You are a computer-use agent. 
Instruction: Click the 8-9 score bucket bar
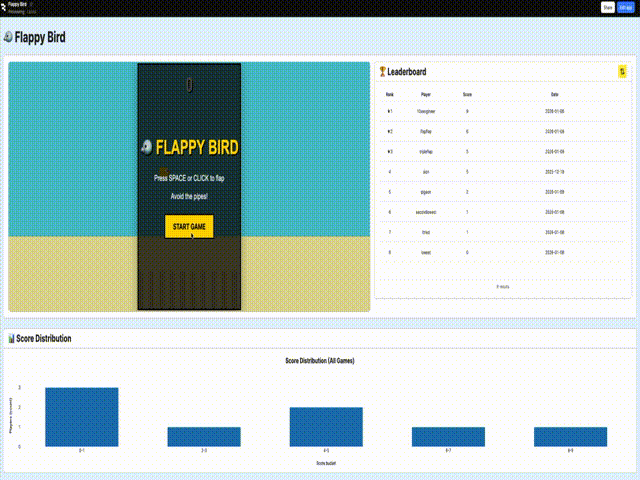570,437
